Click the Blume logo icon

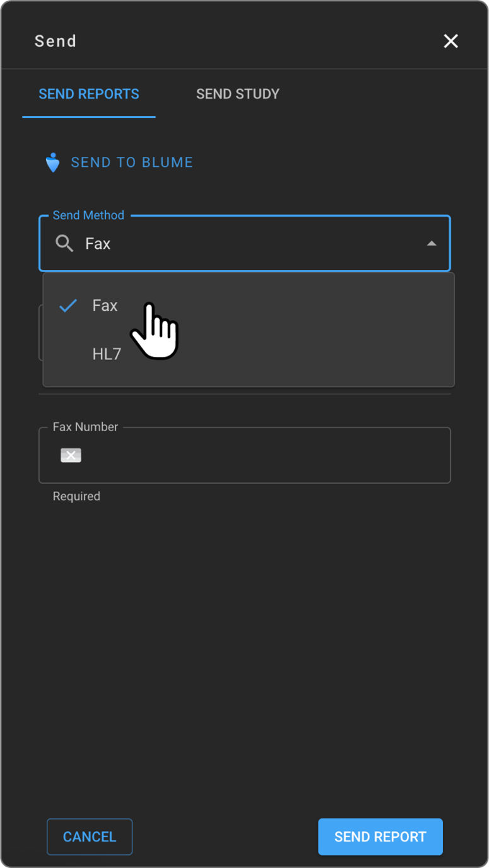(x=53, y=163)
